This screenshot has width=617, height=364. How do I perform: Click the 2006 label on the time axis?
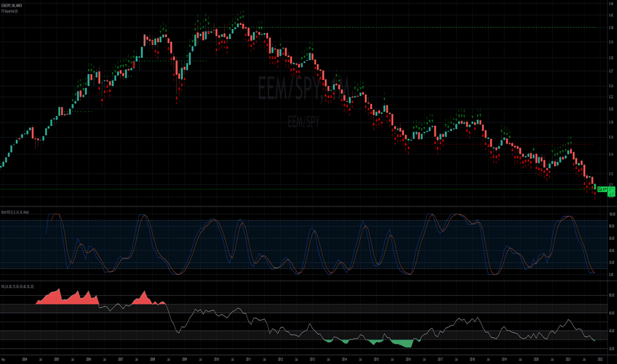tap(89, 359)
